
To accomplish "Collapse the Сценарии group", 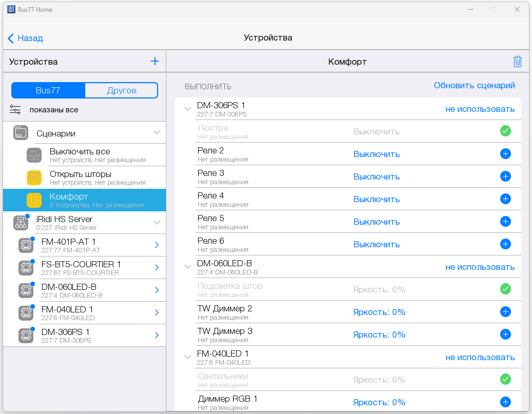I will click(x=157, y=133).
